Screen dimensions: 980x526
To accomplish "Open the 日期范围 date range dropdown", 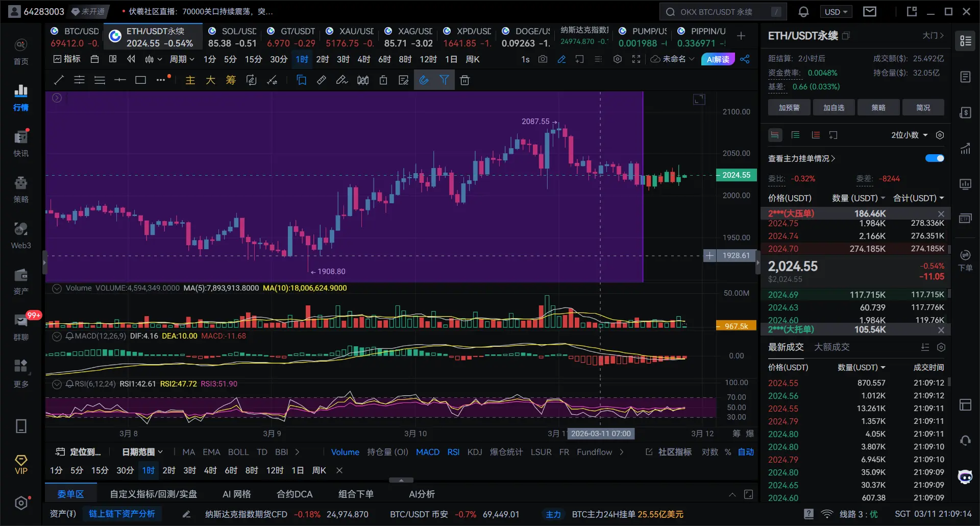I will point(142,452).
